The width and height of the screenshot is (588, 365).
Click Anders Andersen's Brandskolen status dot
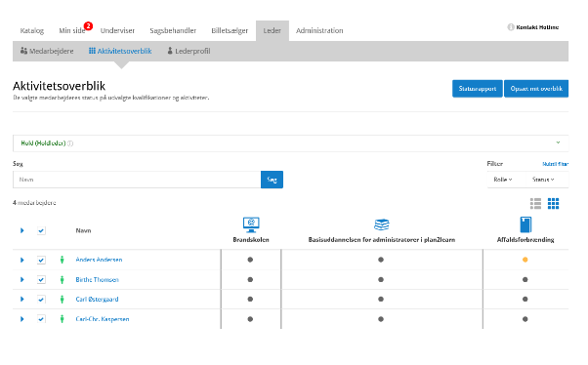250,260
